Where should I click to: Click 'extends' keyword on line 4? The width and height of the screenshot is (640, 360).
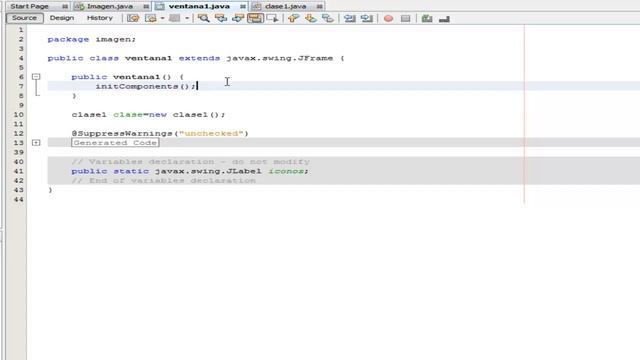[x=199, y=58]
